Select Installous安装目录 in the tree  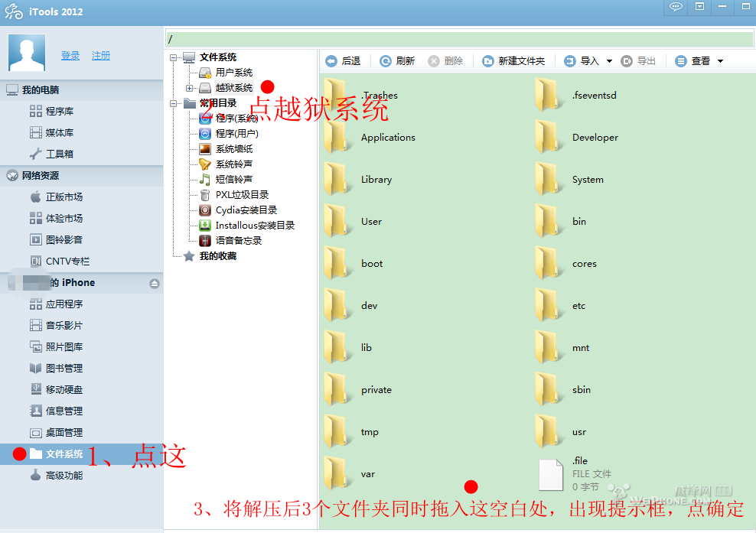pyautogui.click(x=255, y=225)
